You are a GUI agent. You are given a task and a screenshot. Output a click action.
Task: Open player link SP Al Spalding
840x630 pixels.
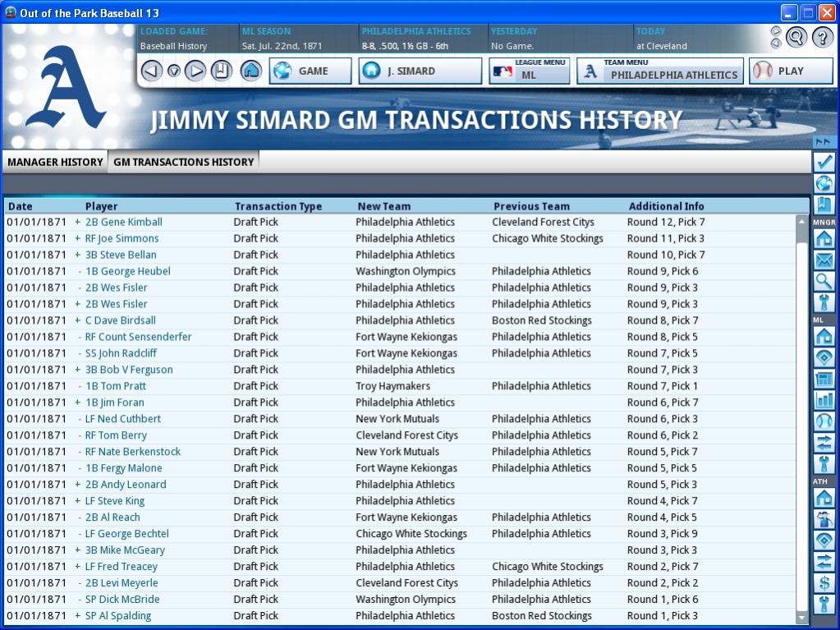coord(117,616)
